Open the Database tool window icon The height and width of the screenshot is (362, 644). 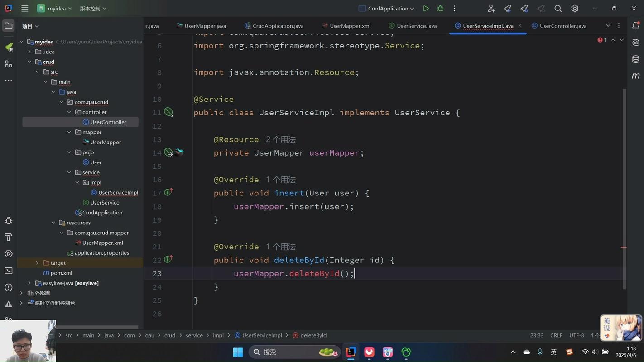(635, 59)
